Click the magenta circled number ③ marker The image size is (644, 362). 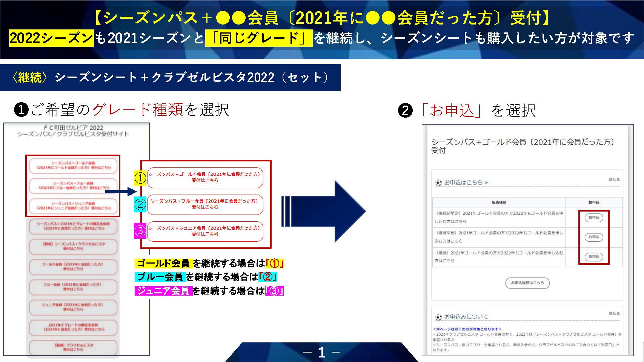140,231
